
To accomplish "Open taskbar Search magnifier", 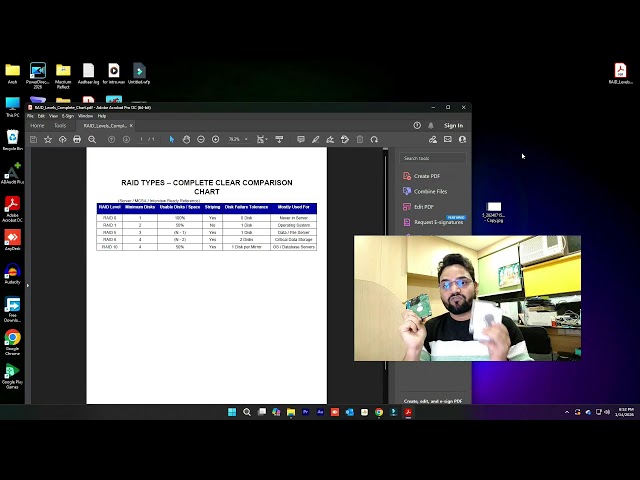I will pyautogui.click(x=247, y=412).
